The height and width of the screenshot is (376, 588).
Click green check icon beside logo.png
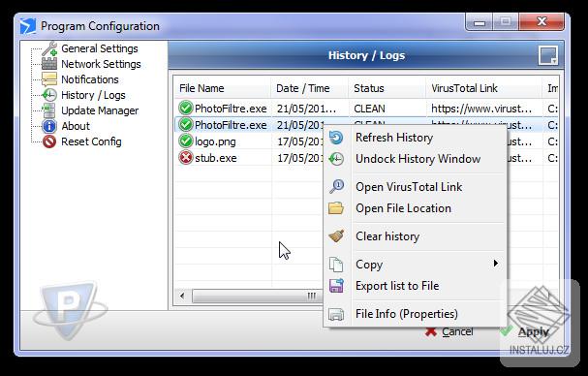(x=186, y=141)
